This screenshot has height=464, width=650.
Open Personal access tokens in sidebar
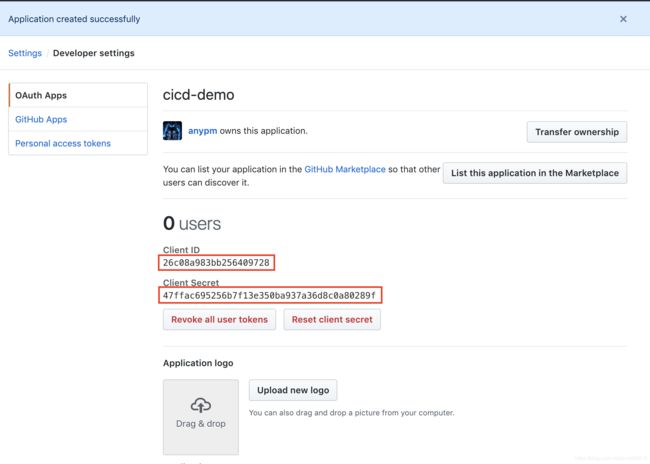click(x=78, y=143)
